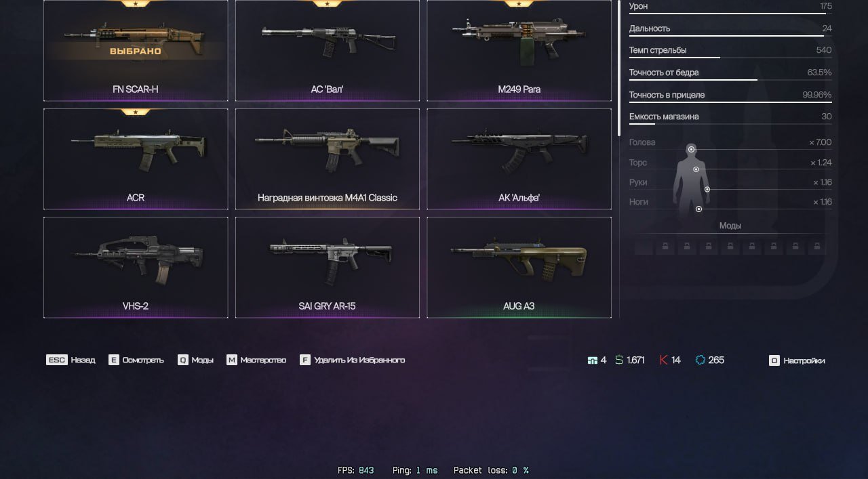Choose the M249 Para weapon card

pos(519,51)
